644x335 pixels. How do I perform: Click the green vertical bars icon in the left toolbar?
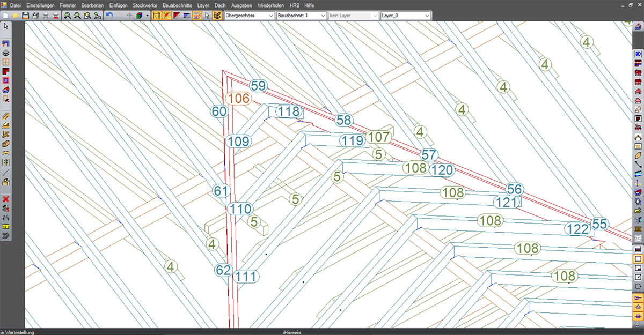[6, 162]
